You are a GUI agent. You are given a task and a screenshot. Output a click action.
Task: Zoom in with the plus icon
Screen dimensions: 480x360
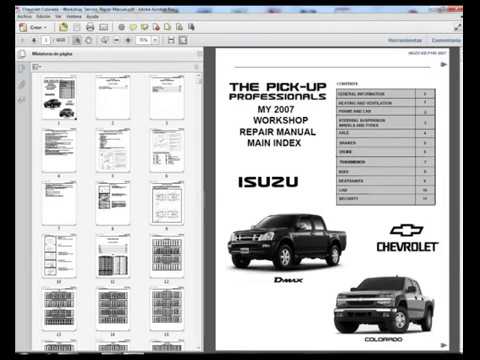[128, 40]
